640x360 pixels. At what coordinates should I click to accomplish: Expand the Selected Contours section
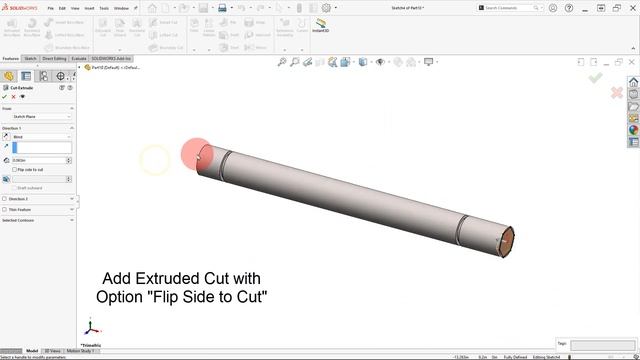(72, 220)
